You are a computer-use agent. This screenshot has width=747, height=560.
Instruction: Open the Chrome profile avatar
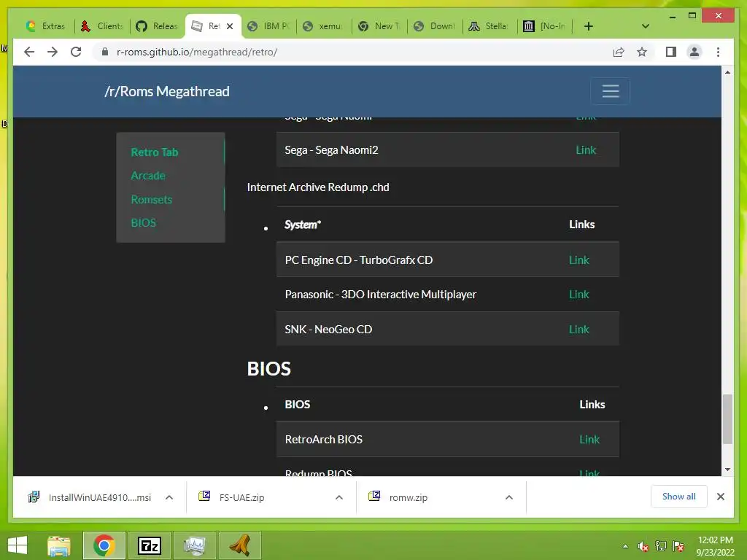(694, 52)
